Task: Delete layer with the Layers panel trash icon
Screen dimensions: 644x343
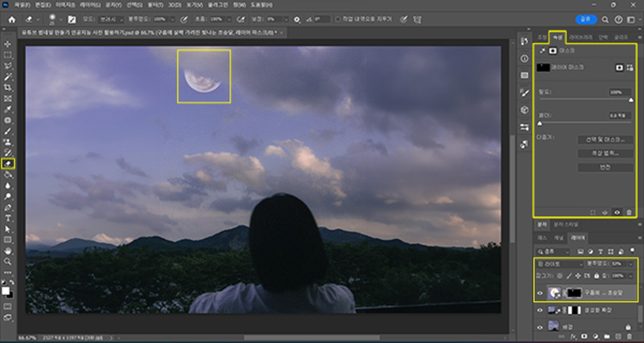Action: (629, 336)
